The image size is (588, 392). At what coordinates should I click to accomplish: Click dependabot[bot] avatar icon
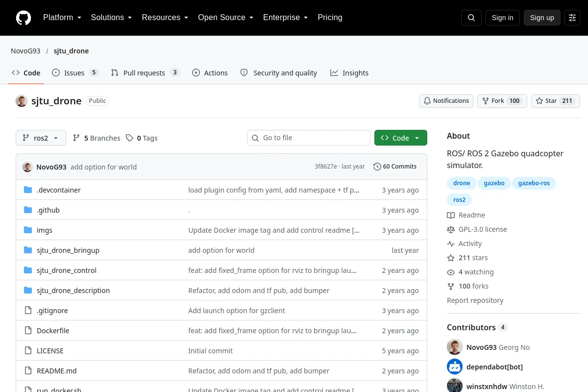click(455, 367)
